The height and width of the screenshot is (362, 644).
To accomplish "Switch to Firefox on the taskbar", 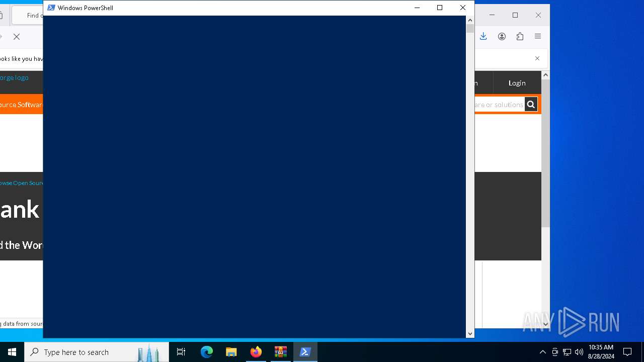I will 256,352.
